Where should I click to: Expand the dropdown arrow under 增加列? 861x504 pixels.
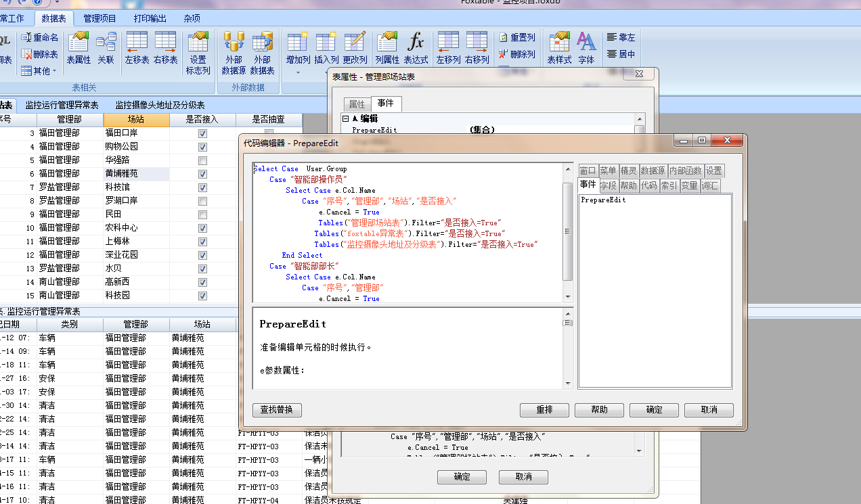298,72
